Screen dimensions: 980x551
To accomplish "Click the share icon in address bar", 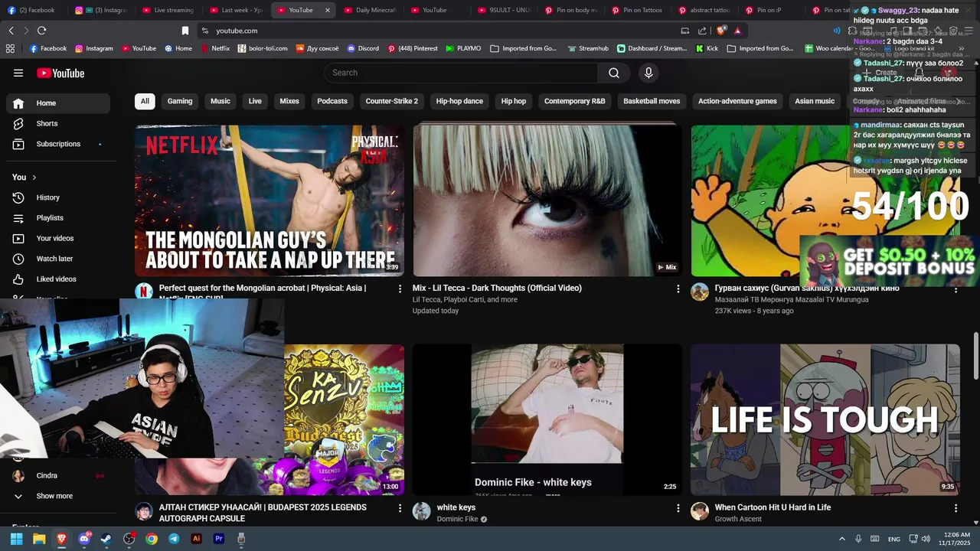I will click(702, 31).
